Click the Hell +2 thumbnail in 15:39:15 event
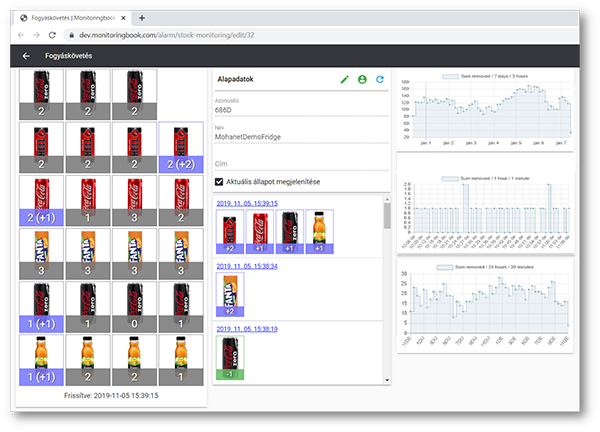Viewport: 600px width, 432px height. (x=230, y=231)
